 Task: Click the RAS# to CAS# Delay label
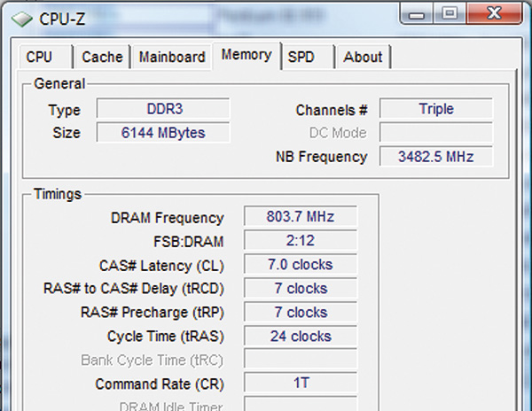tap(134, 289)
